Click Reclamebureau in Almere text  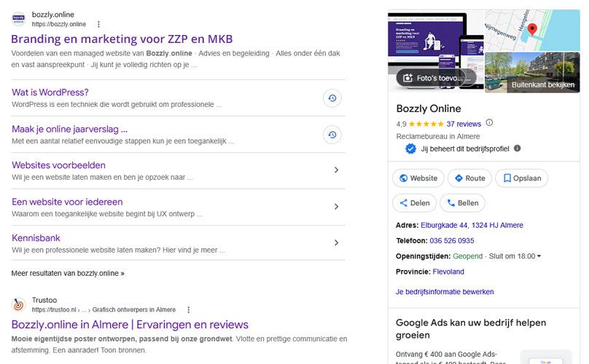pyautogui.click(x=438, y=136)
